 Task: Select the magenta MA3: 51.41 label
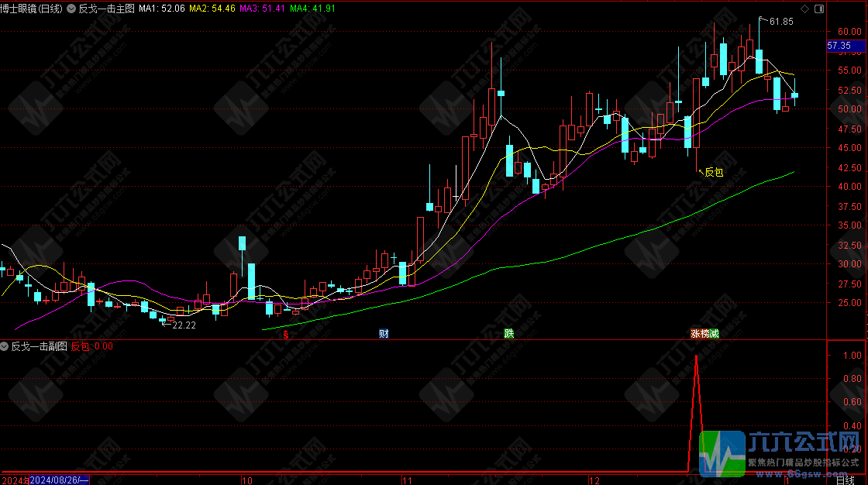[x=263, y=9]
